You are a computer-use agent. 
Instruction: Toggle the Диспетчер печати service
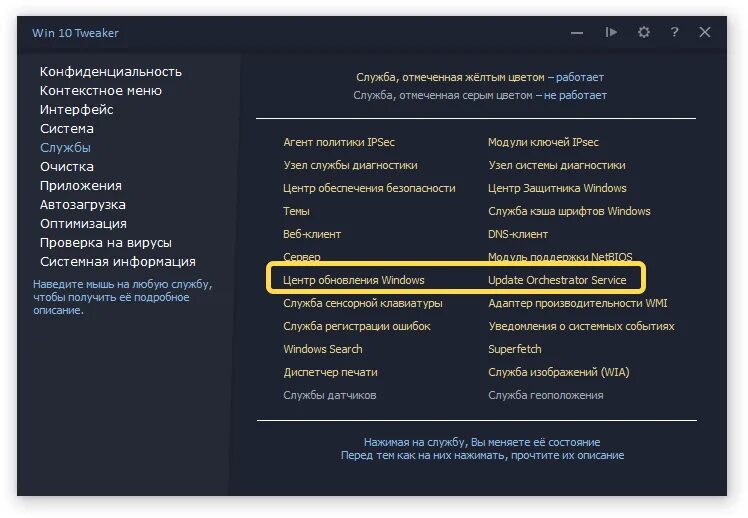pos(330,372)
